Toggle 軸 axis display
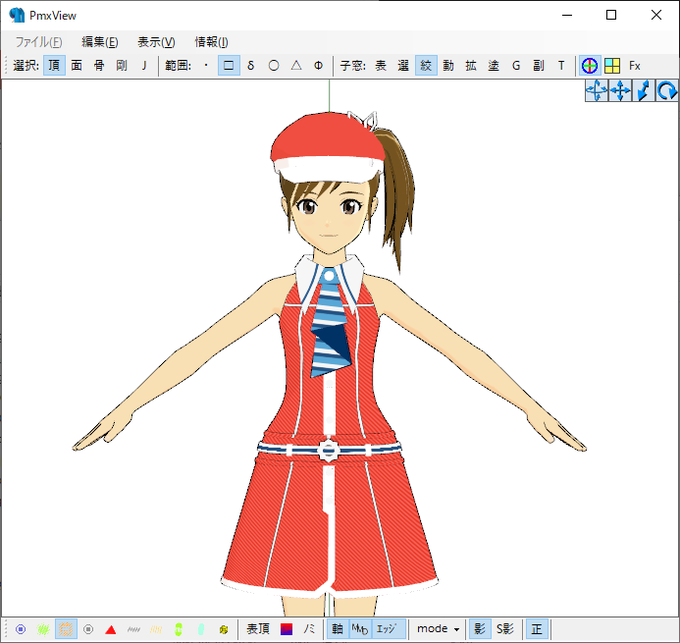Screen dimensions: 680x643 [x=337, y=629]
